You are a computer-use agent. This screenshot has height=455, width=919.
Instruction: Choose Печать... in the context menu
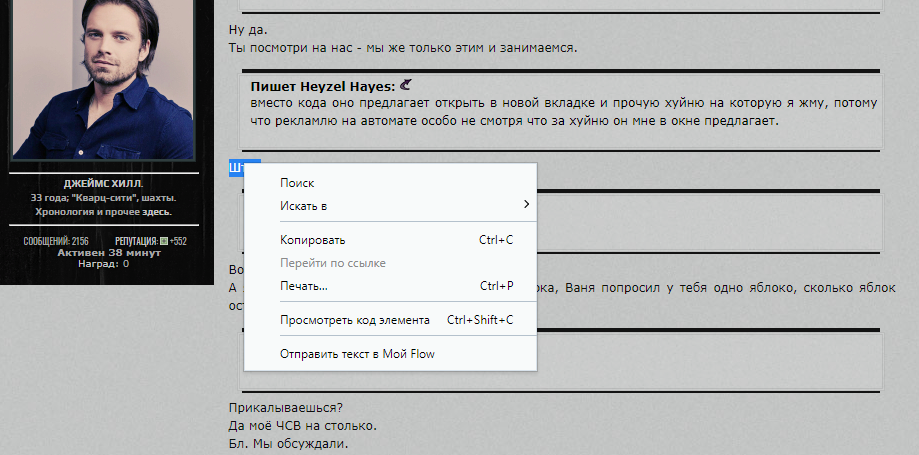[x=390, y=286]
